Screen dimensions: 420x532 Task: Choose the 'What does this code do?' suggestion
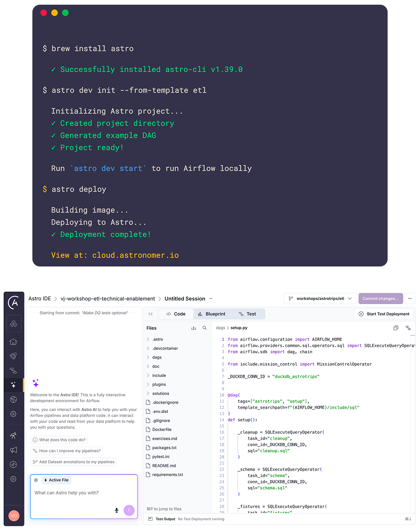(x=59, y=440)
